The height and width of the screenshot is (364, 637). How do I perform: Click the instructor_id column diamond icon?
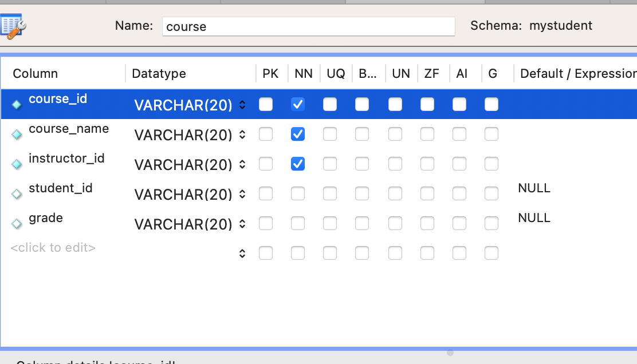click(17, 164)
